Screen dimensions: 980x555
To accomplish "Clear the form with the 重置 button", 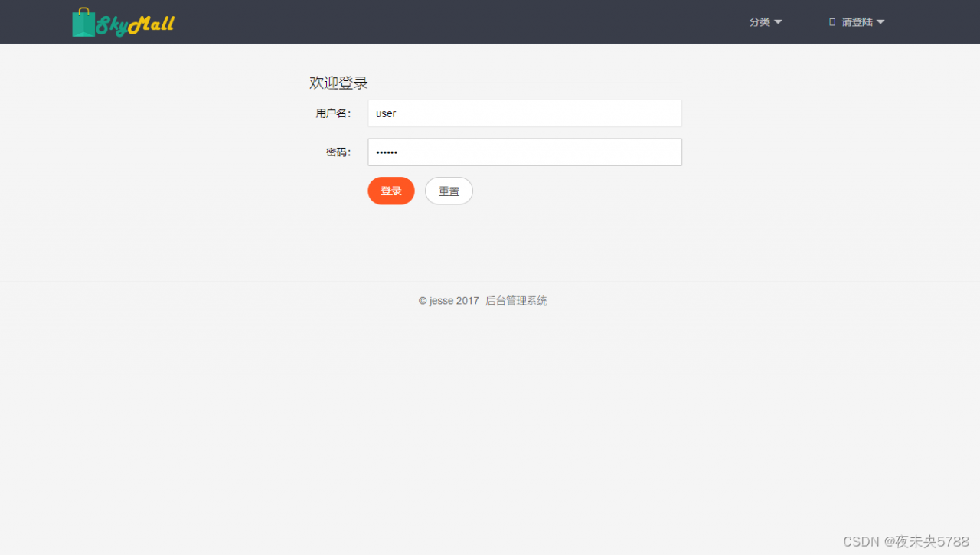I will pyautogui.click(x=449, y=191).
